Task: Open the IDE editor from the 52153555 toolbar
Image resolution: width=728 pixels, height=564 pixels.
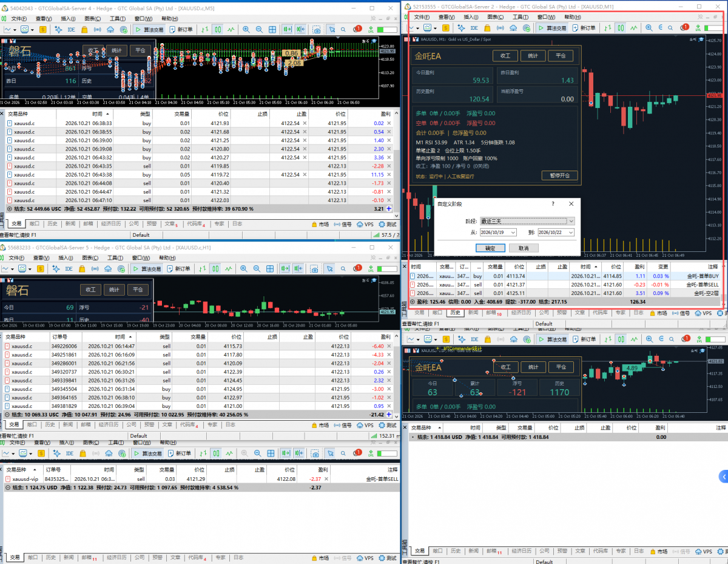Action: pyautogui.click(x=474, y=27)
